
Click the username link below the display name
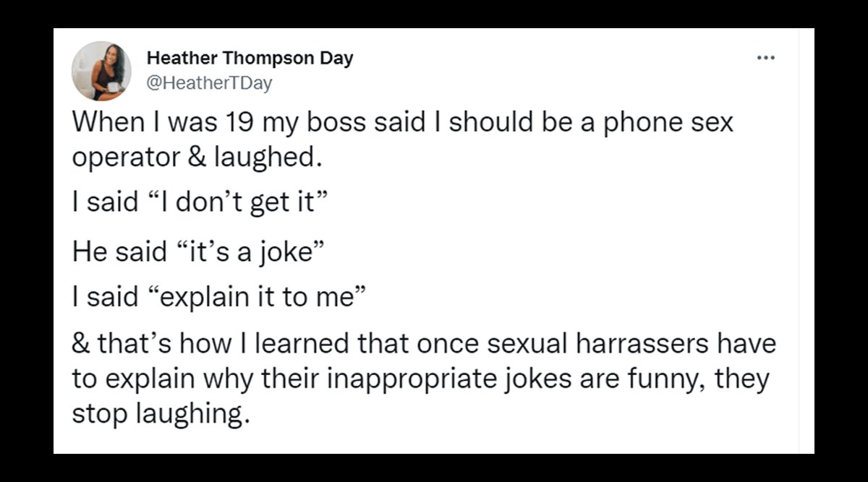point(210,82)
